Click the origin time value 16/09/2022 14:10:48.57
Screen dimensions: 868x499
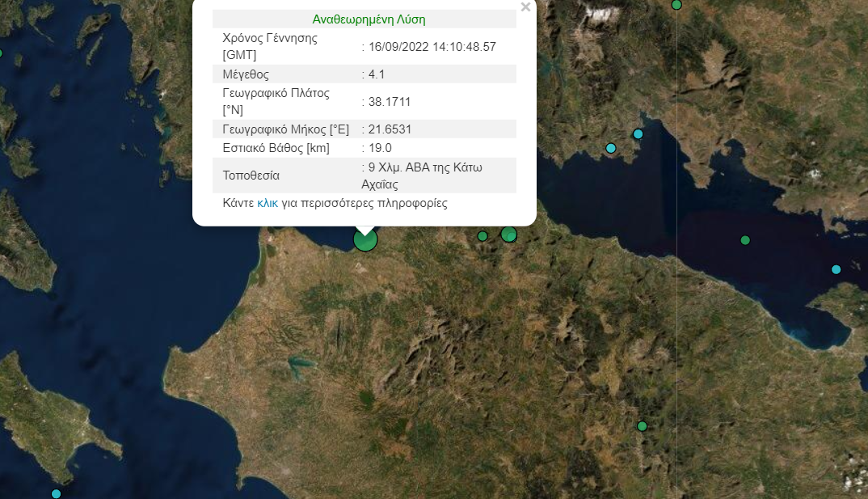(x=432, y=47)
